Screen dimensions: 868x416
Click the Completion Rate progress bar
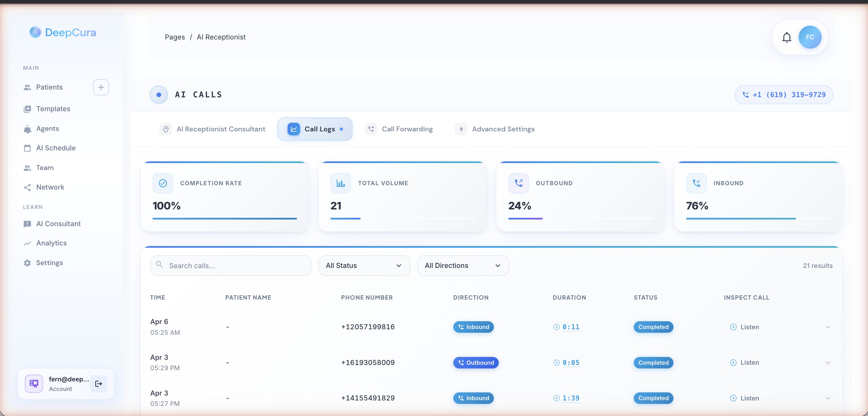pos(225,219)
